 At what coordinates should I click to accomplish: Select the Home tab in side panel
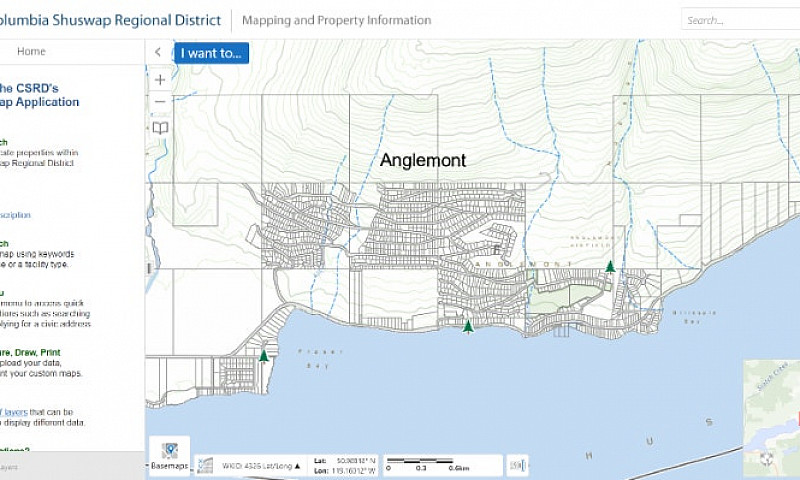click(31, 52)
